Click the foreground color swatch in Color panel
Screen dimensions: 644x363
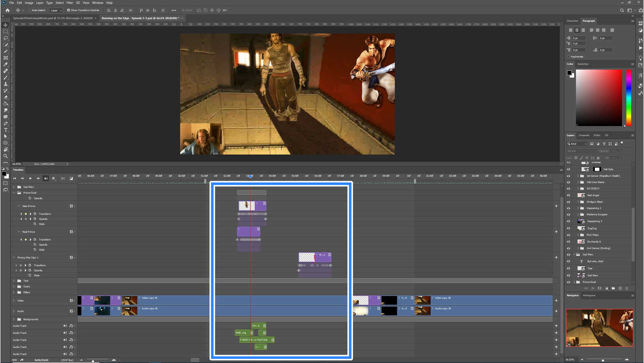[569, 73]
